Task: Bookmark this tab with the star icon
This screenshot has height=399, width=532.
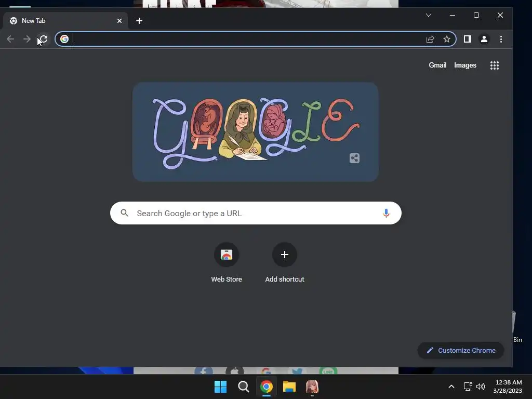Action: tap(447, 39)
